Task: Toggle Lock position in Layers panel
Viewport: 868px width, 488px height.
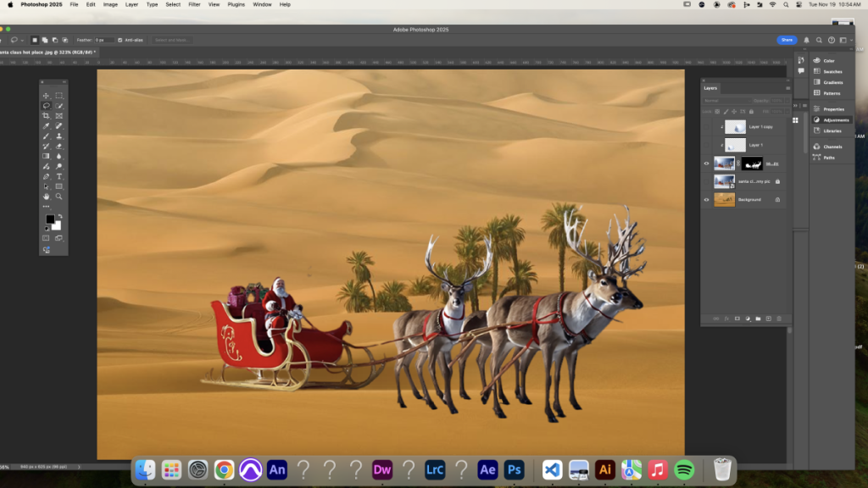Action: (x=734, y=111)
